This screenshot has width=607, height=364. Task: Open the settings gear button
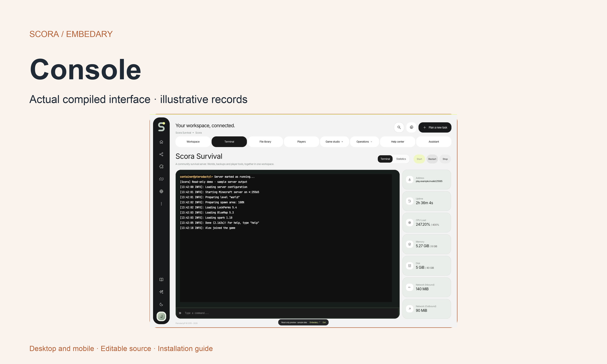(411, 127)
